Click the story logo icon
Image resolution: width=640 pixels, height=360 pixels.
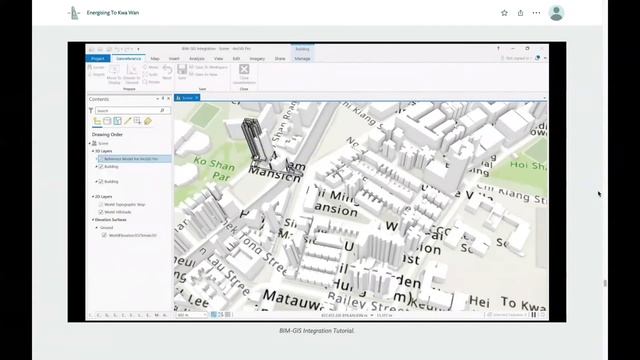(x=74, y=13)
